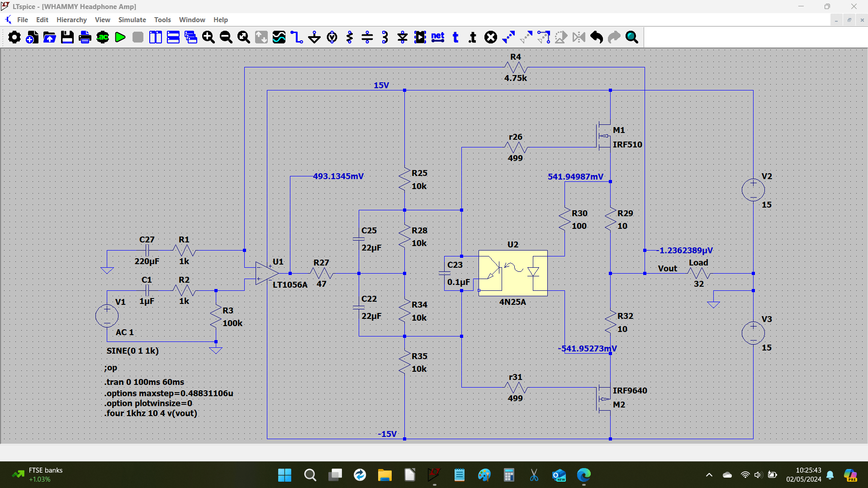Viewport: 868px width, 488px height.
Task: Click the IRF510 MOSFET label
Action: pyautogui.click(x=627, y=145)
